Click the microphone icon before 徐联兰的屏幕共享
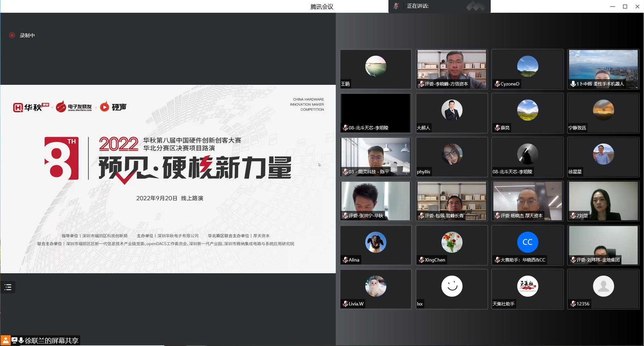This screenshot has height=346, width=644. (x=21, y=340)
